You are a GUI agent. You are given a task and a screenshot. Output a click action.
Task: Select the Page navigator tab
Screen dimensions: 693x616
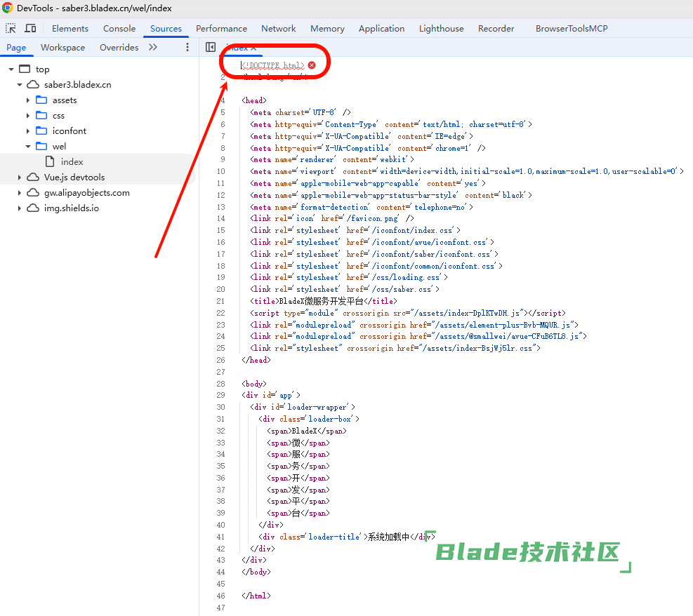click(x=16, y=48)
